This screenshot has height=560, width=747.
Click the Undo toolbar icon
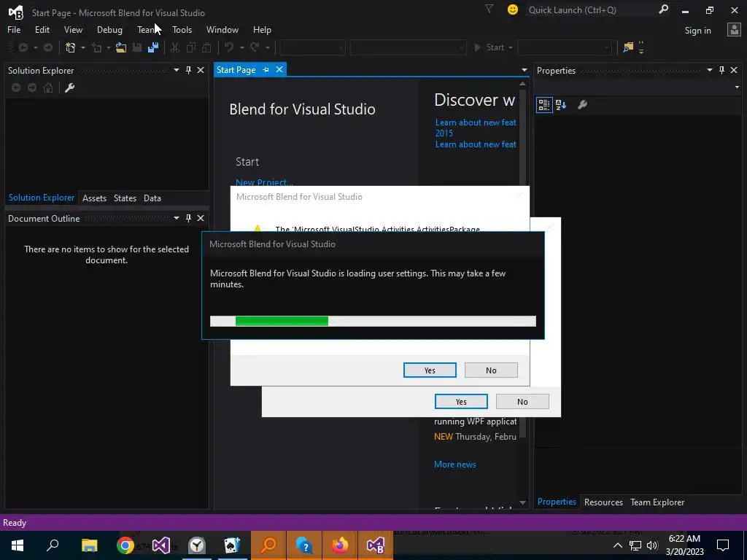[229, 47]
